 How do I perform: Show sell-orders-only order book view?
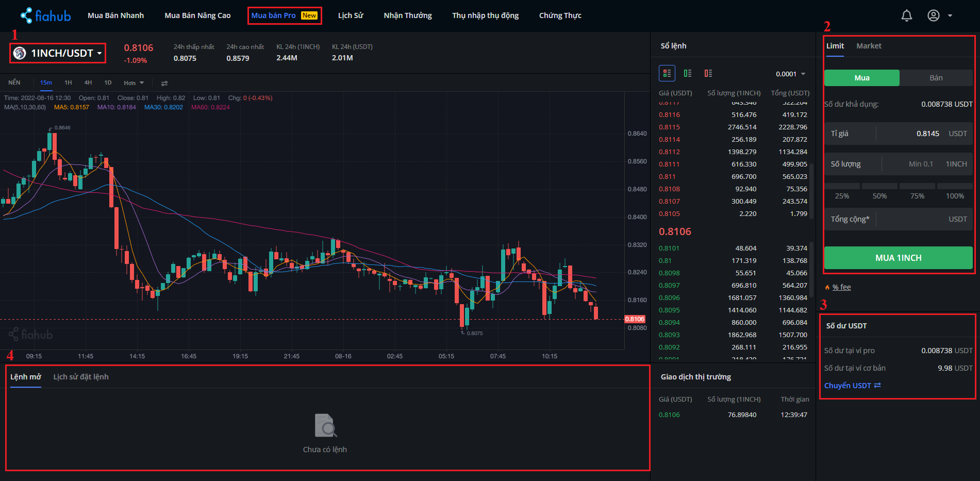tap(708, 73)
